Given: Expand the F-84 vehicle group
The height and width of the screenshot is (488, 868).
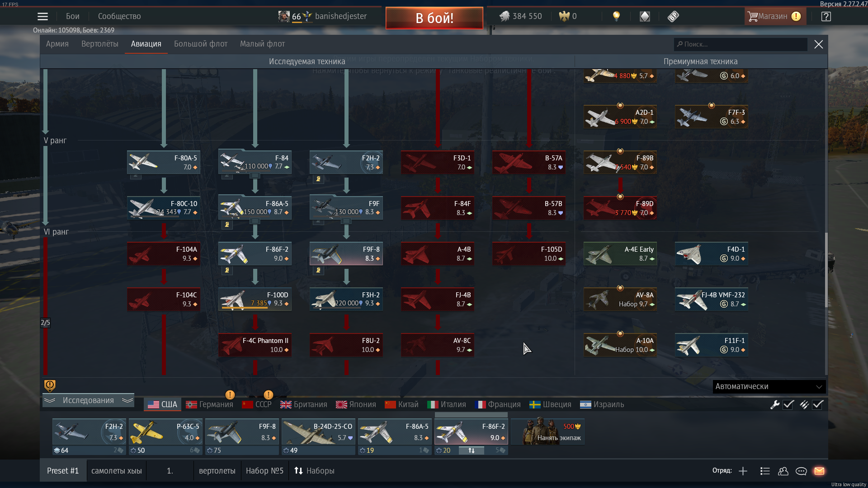Looking at the screenshot, I should [255, 176].
